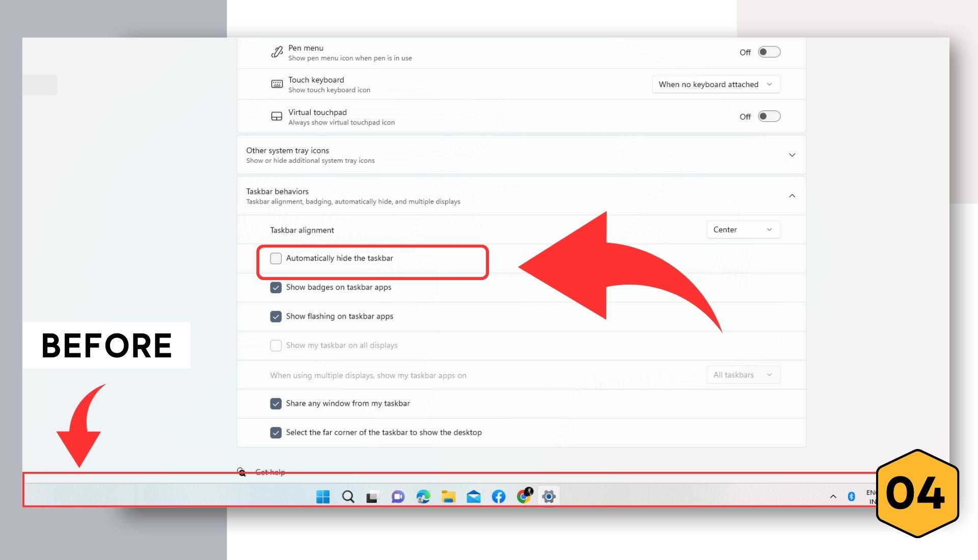Open taskbar Search magnifier icon
The width and height of the screenshot is (978, 560).
coord(348,496)
